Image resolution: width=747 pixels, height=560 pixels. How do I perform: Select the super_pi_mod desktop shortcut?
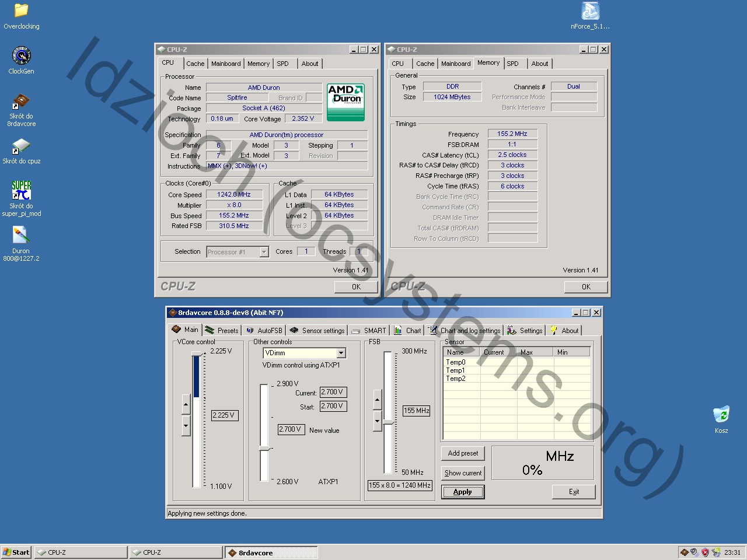tap(21, 198)
